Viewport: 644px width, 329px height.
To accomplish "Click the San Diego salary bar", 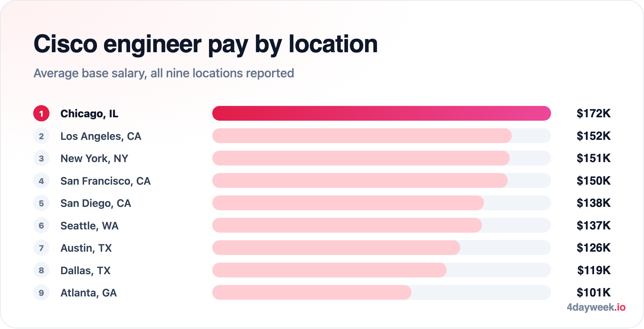I will (x=348, y=203).
